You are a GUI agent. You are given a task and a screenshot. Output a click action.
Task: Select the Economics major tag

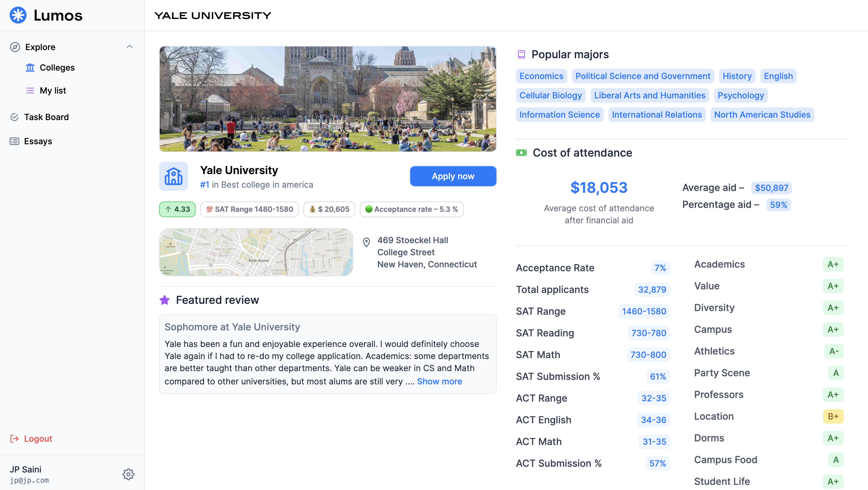tap(541, 76)
